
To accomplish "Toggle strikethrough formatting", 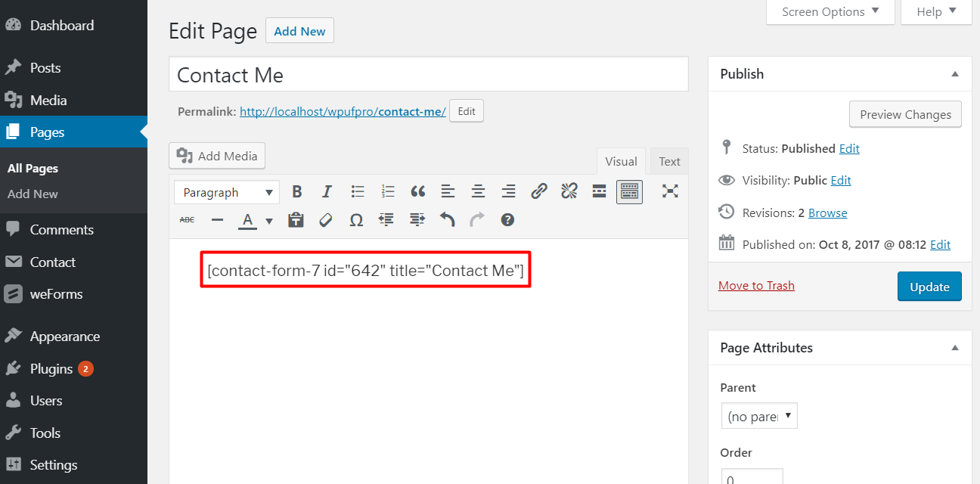I will [x=187, y=220].
